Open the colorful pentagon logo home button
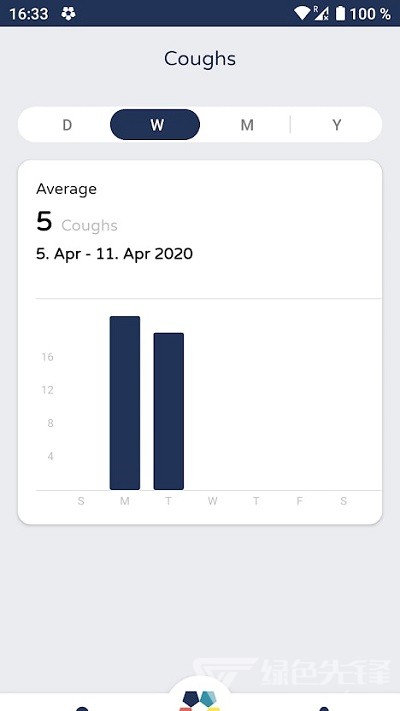This screenshot has width=400, height=711. tap(200, 700)
